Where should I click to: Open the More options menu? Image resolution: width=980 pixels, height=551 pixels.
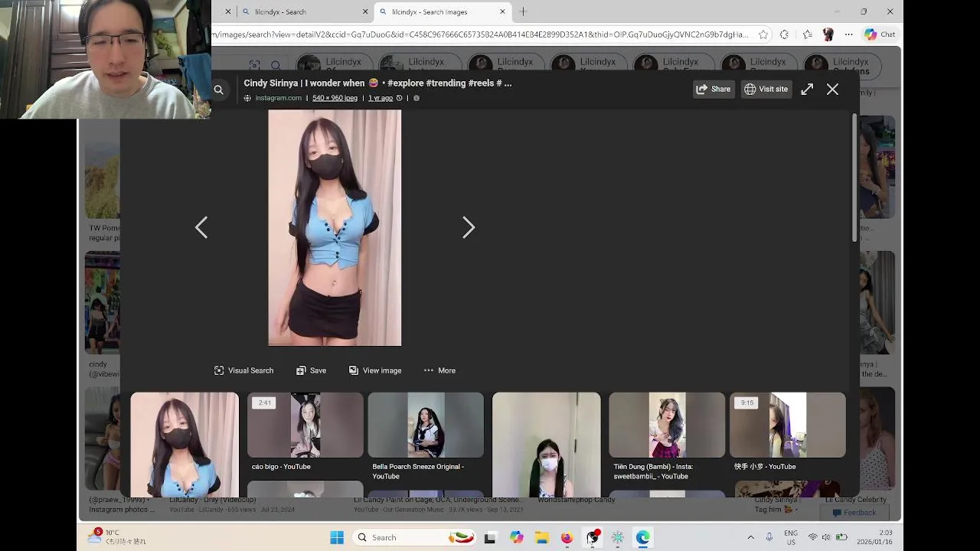tap(439, 370)
